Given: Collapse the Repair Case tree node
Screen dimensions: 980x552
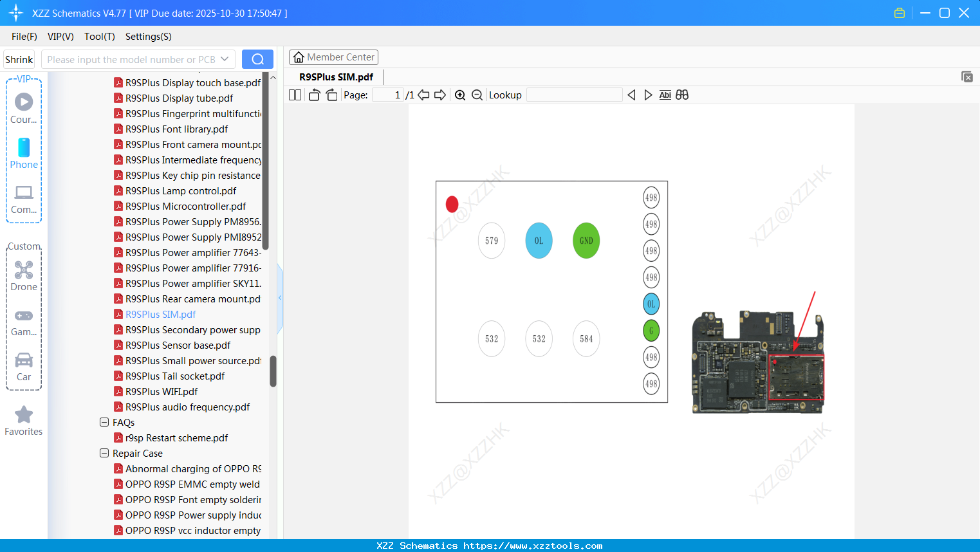Looking at the screenshot, I should coord(104,453).
